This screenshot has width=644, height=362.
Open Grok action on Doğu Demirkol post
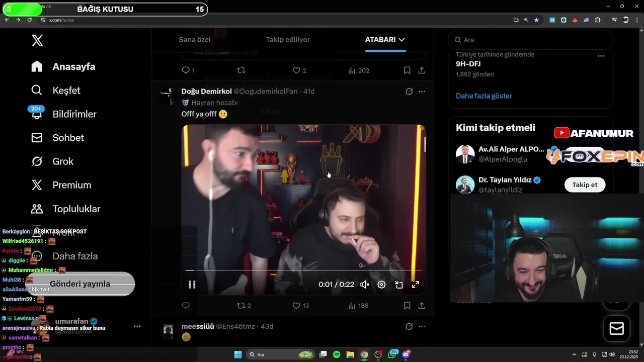pyautogui.click(x=409, y=92)
